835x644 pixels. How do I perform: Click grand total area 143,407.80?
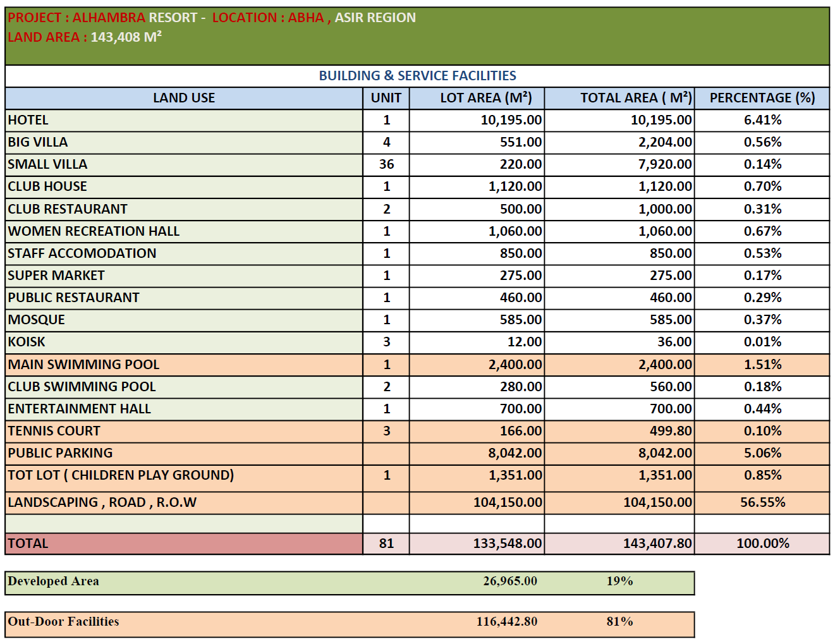[657, 544]
